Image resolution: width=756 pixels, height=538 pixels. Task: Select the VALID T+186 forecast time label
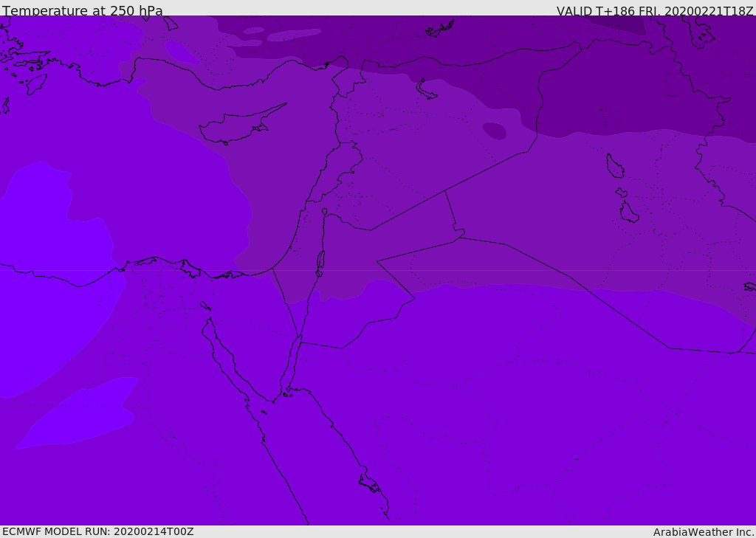654,11
